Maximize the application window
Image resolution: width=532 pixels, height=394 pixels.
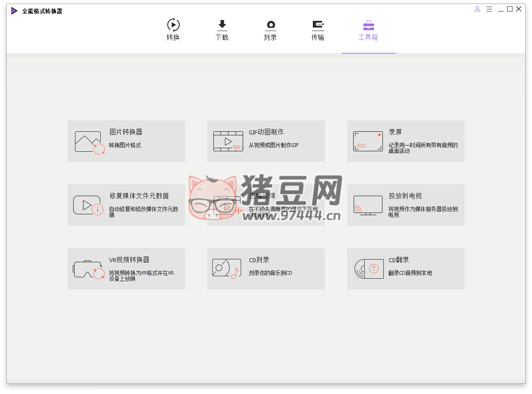point(510,9)
